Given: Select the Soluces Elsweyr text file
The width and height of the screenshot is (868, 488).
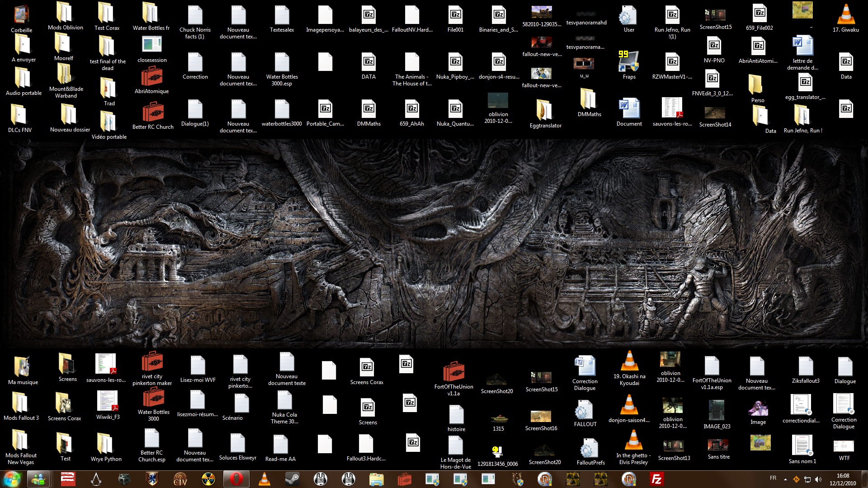Looking at the screenshot, I should 237,447.
